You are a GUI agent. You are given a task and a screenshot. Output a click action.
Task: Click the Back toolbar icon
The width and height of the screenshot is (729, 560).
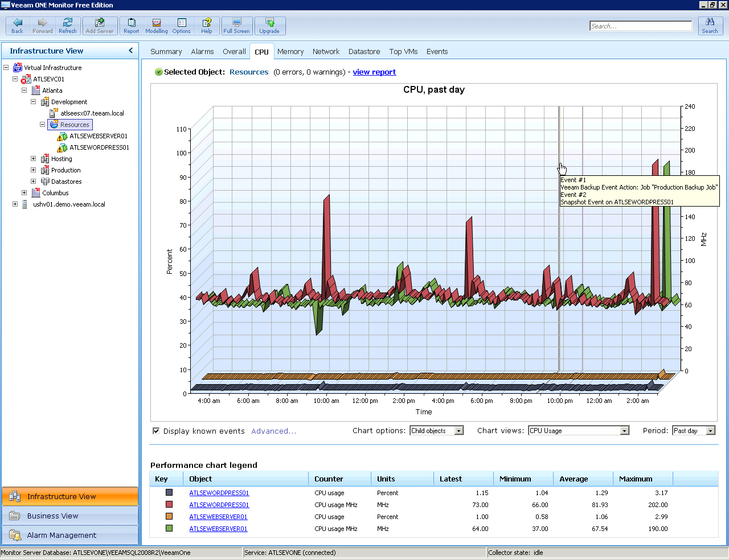tap(18, 26)
